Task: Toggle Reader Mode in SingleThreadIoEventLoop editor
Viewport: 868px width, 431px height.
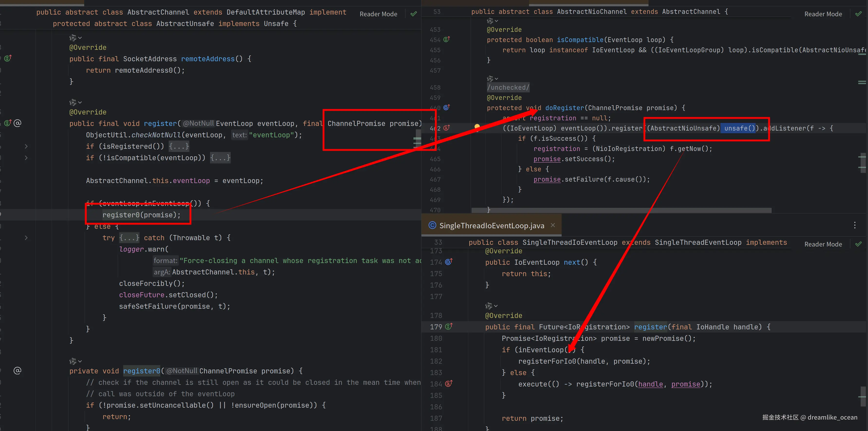Action: coord(823,244)
